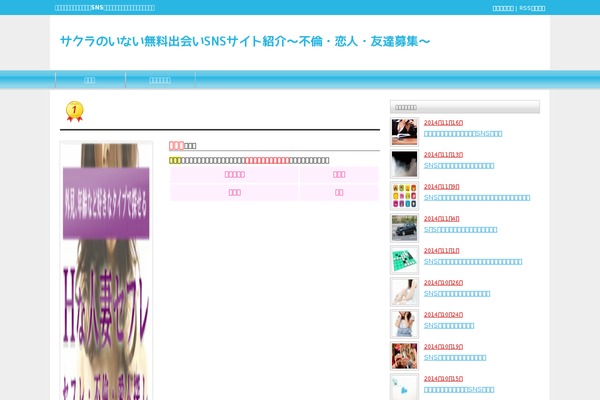Click the narrow right pink cell in the table's top row
Viewport: 600px width, 400px height.
(339, 175)
